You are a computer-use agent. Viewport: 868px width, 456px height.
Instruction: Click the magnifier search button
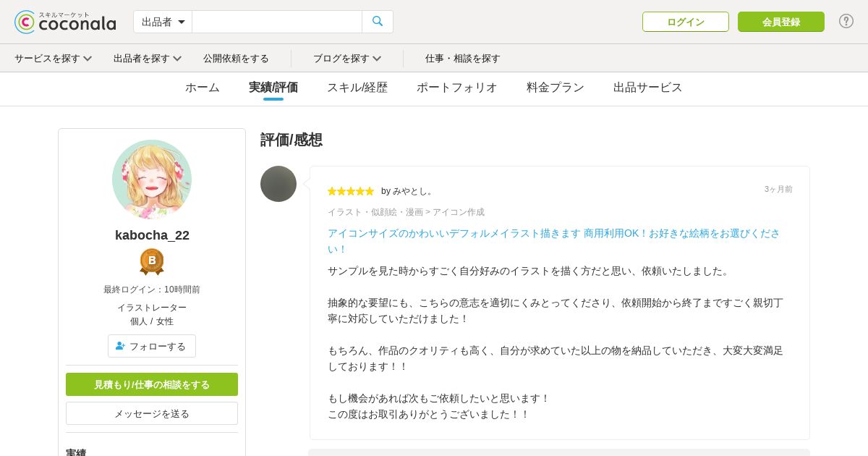(378, 22)
